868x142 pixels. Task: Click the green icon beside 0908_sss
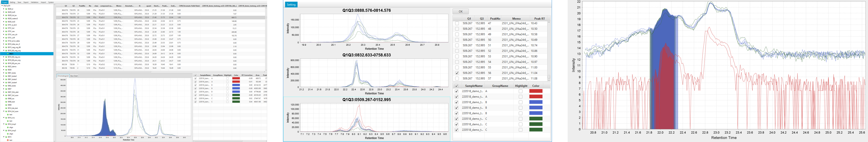tap(6, 98)
